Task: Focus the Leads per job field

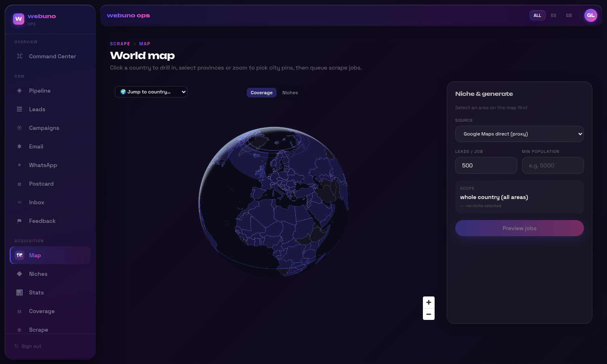Action: coord(486,165)
